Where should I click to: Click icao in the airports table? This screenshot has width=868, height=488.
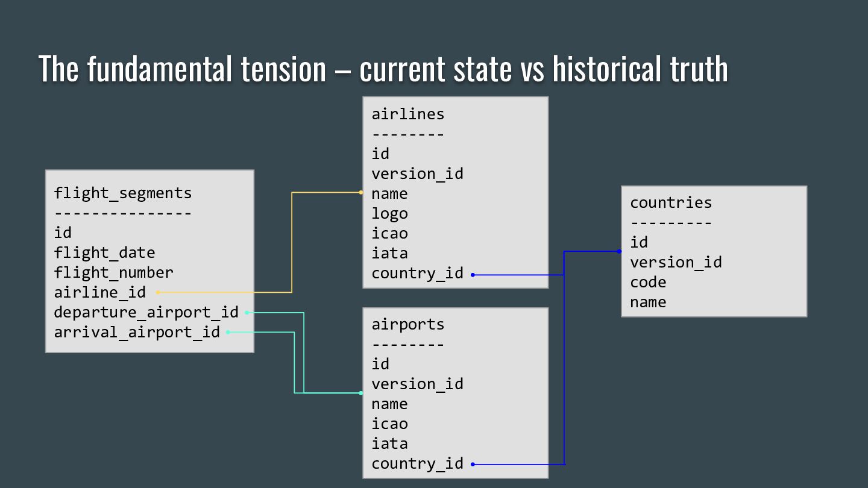click(x=389, y=424)
